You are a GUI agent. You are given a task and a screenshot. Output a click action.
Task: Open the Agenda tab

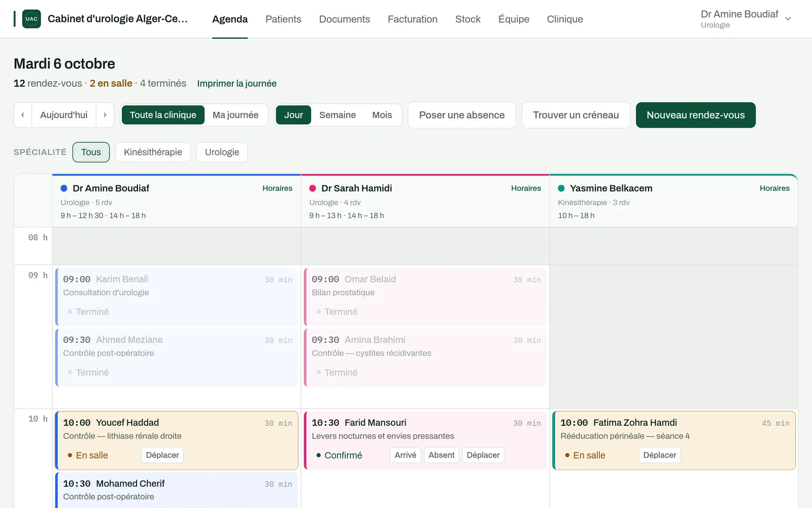[x=230, y=19]
